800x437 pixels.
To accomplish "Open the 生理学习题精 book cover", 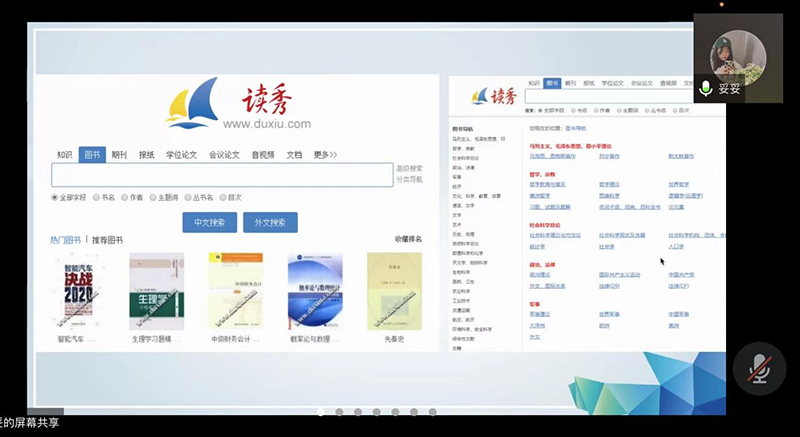I will pyautogui.click(x=157, y=291).
